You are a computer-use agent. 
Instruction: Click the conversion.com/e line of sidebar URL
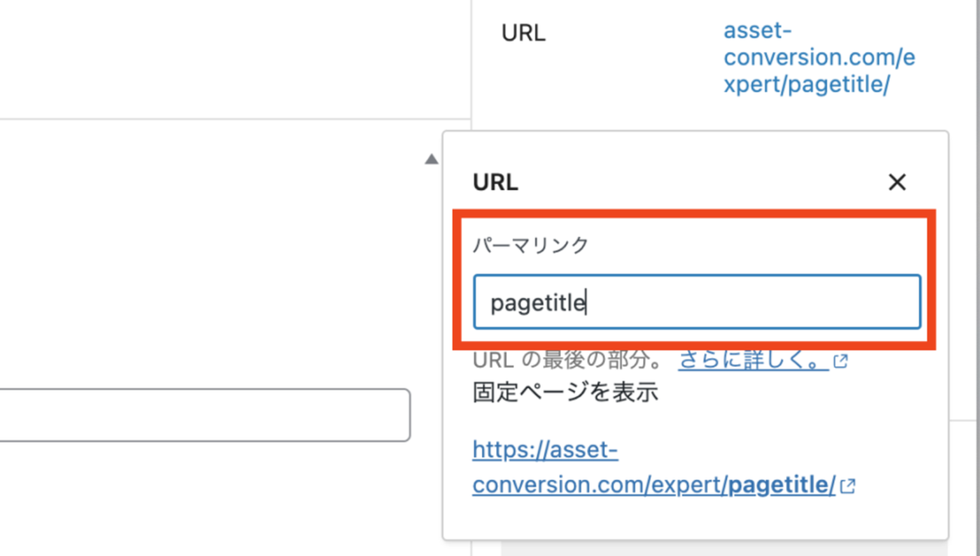(x=819, y=58)
